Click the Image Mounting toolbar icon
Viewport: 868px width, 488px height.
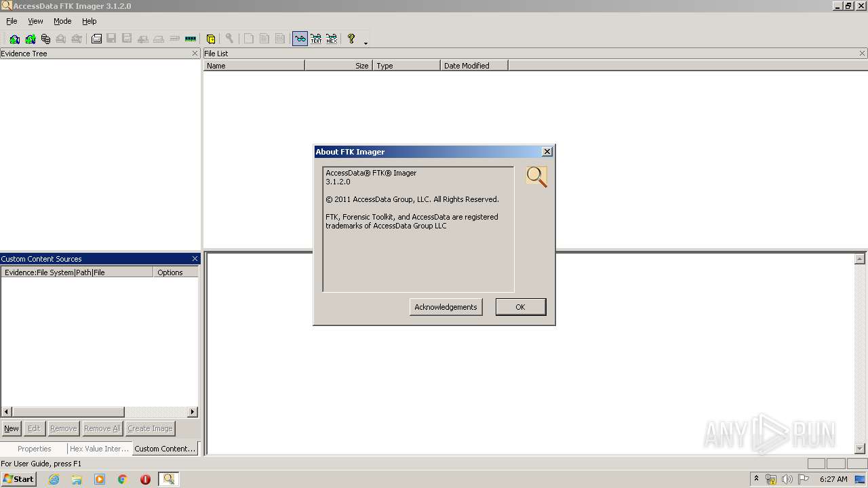point(45,39)
